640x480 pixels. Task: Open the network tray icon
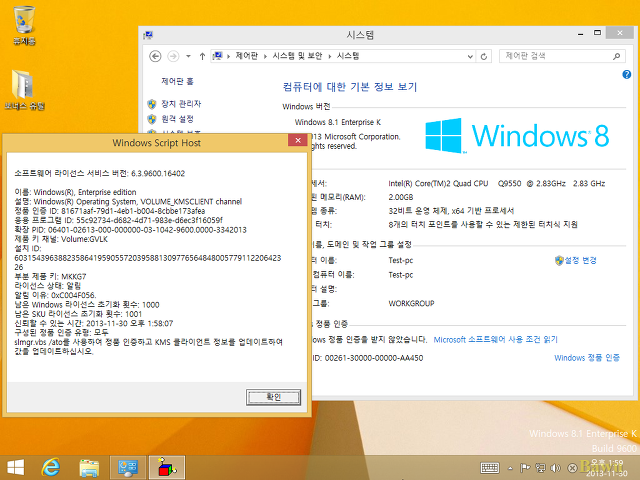[540, 468]
